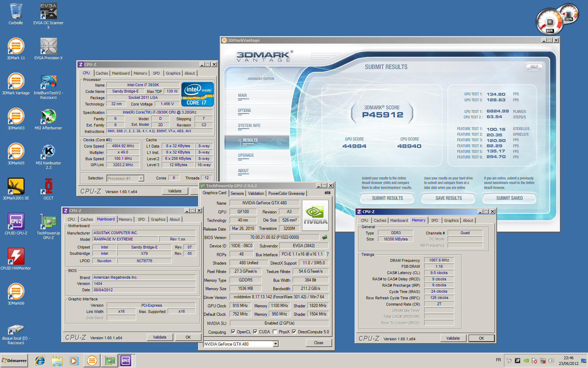
Task: Switch to CPU-Z taskbar button
Action: click(126, 360)
